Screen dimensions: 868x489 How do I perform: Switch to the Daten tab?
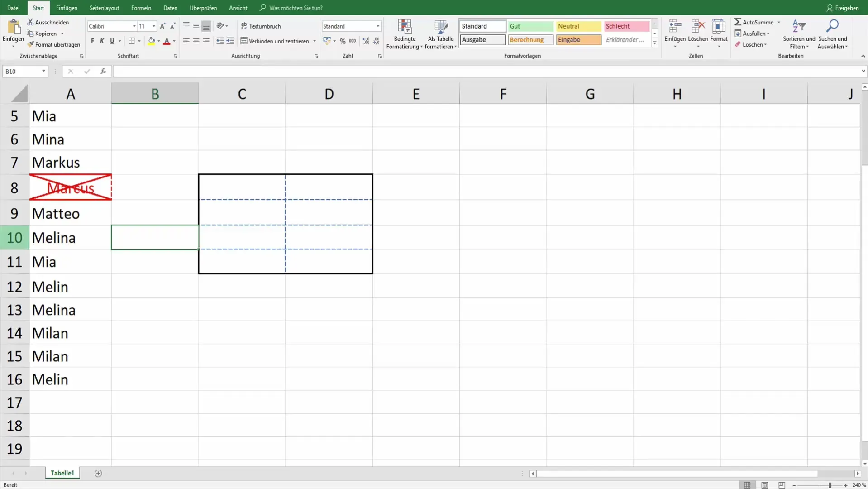pyautogui.click(x=170, y=8)
